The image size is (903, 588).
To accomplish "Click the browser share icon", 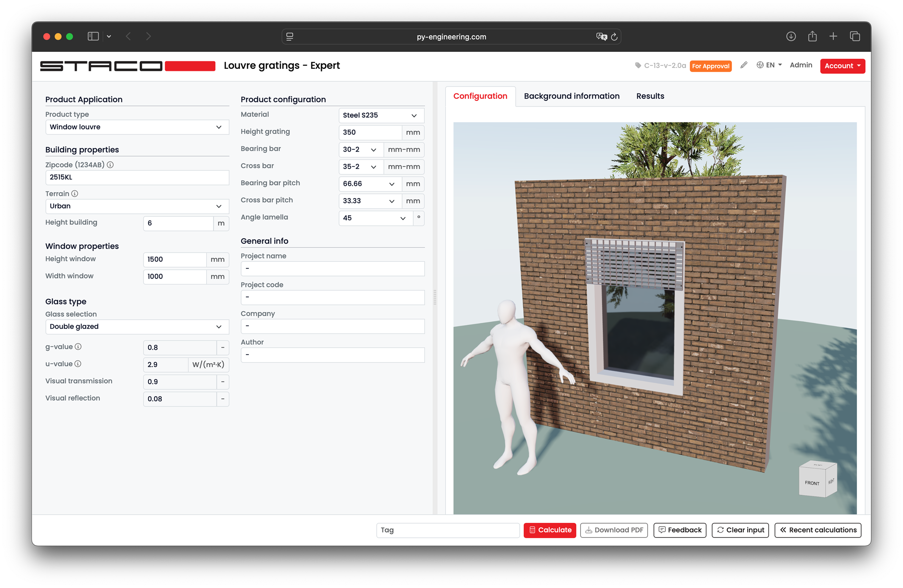I will tap(812, 36).
